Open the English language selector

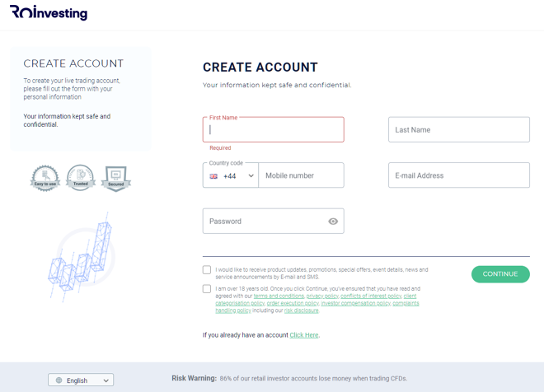81,380
